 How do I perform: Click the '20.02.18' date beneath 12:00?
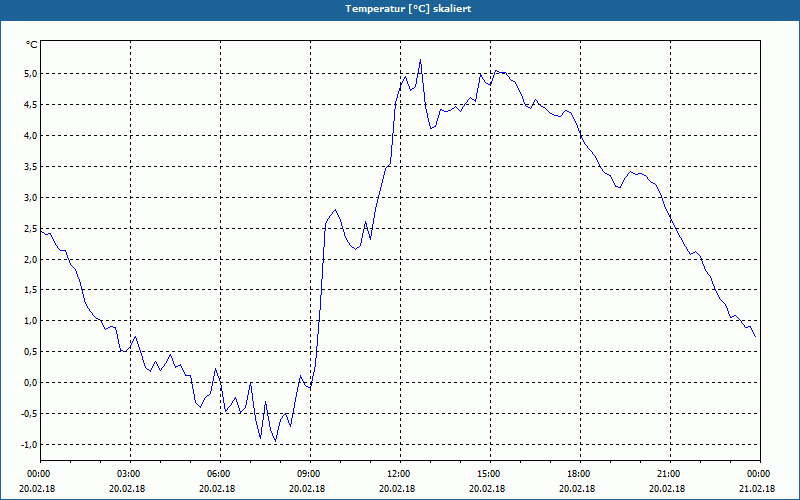click(x=397, y=489)
